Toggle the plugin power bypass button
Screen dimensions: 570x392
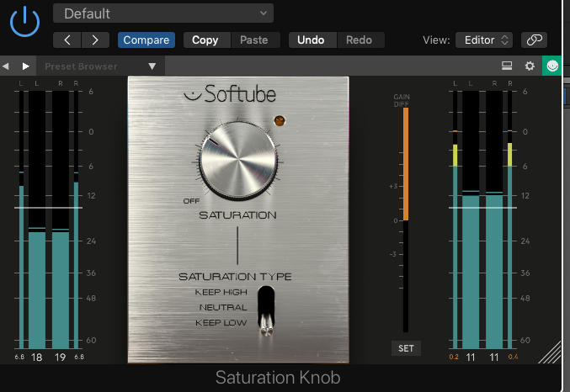24,22
